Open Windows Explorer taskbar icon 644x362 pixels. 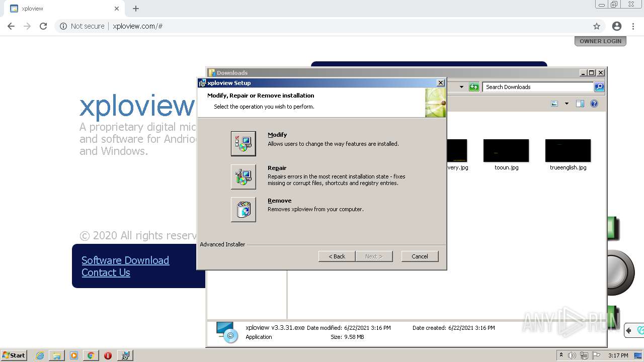[x=57, y=355]
